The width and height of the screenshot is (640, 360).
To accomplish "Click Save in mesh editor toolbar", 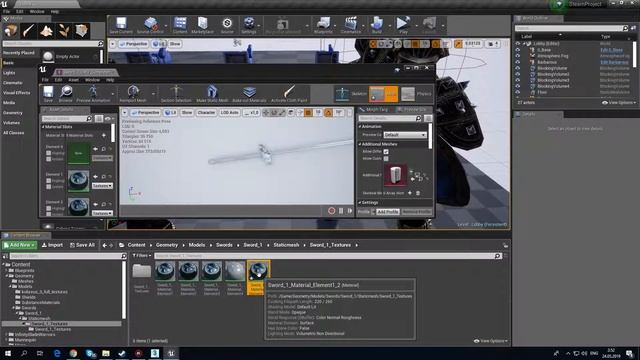I will (x=48, y=93).
